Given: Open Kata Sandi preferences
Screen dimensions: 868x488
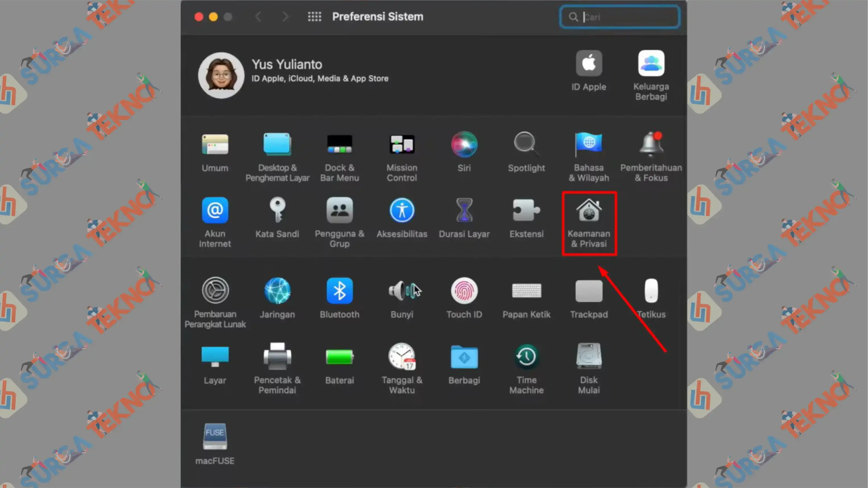Looking at the screenshot, I should [277, 210].
